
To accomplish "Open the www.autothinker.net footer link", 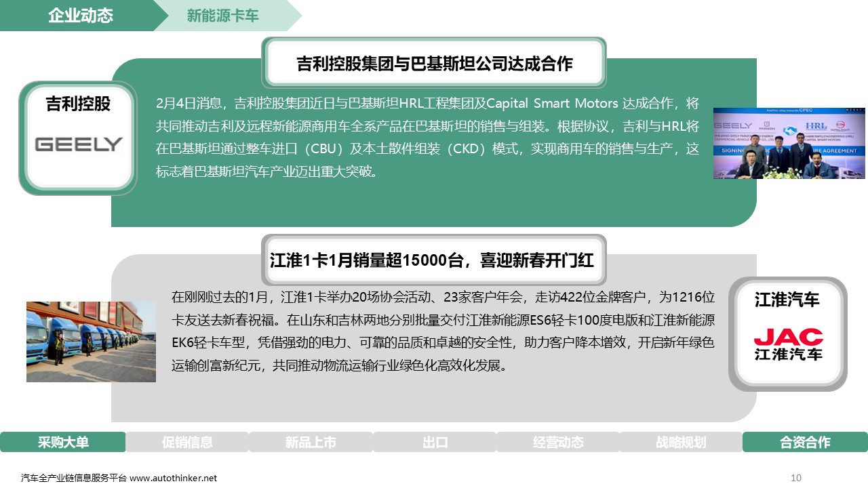I will click(174, 478).
